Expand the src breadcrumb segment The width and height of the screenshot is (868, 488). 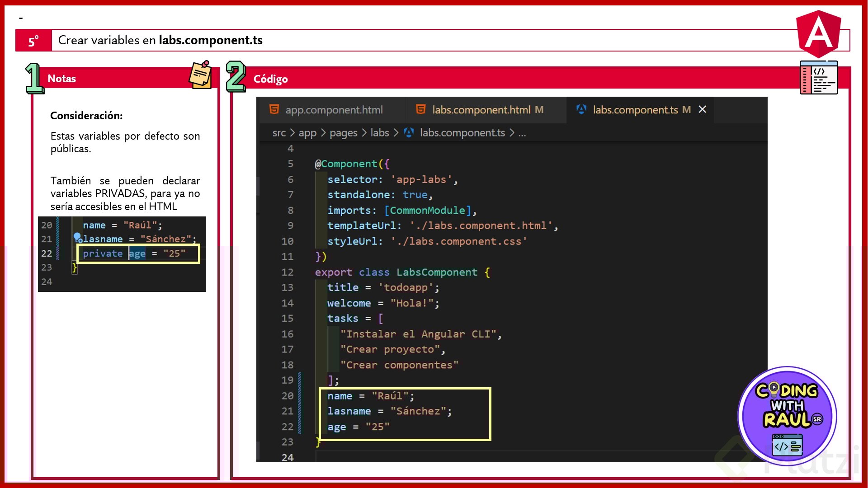pyautogui.click(x=278, y=133)
